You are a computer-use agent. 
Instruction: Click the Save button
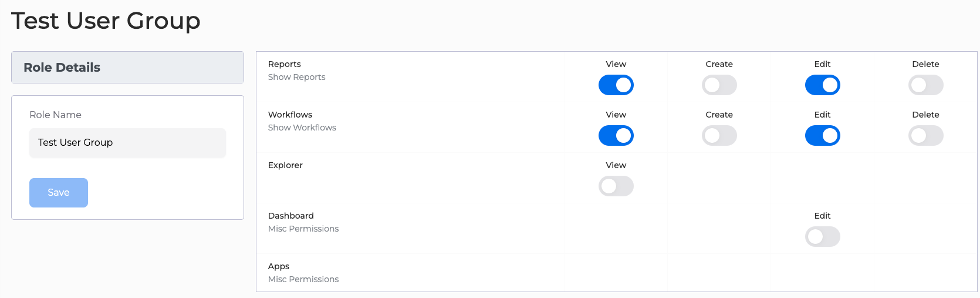pyautogui.click(x=59, y=193)
